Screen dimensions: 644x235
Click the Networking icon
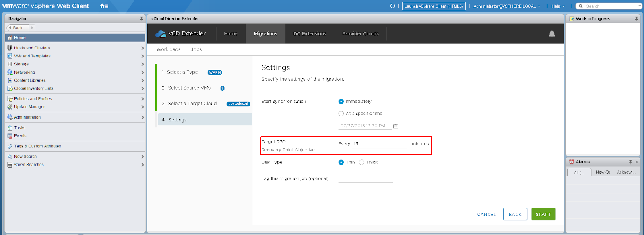10,72
